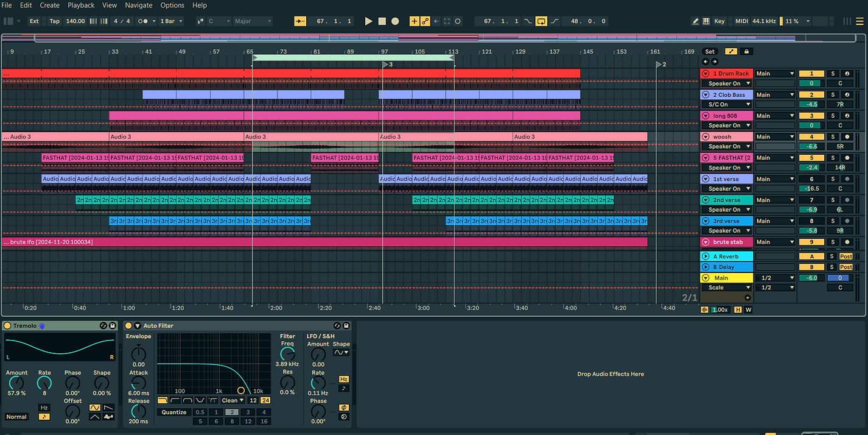The image size is (868, 435).
Task: Jump to the previous locator arrow
Action: tap(706, 62)
